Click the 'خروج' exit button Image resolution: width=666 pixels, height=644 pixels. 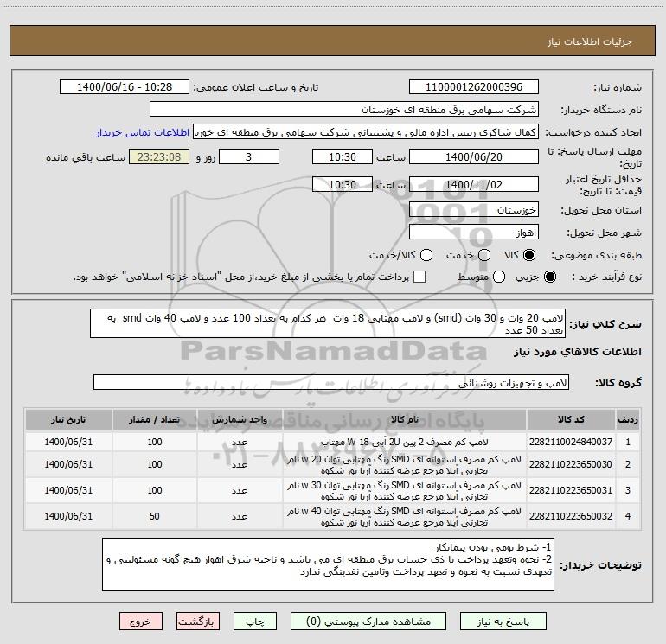click(140, 622)
